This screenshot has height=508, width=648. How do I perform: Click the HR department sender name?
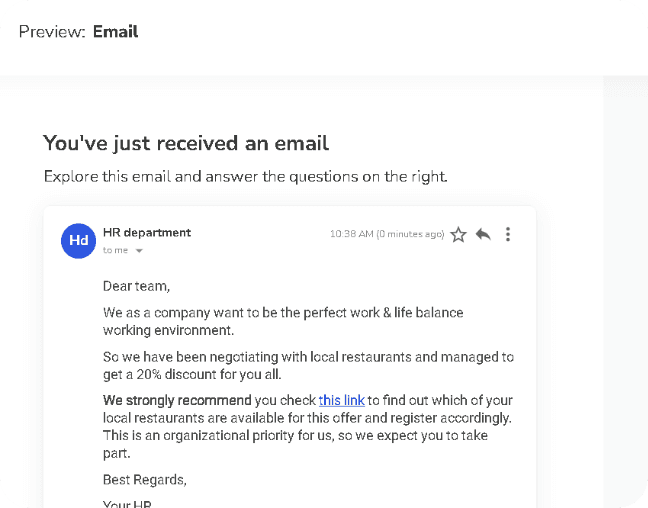click(147, 233)
